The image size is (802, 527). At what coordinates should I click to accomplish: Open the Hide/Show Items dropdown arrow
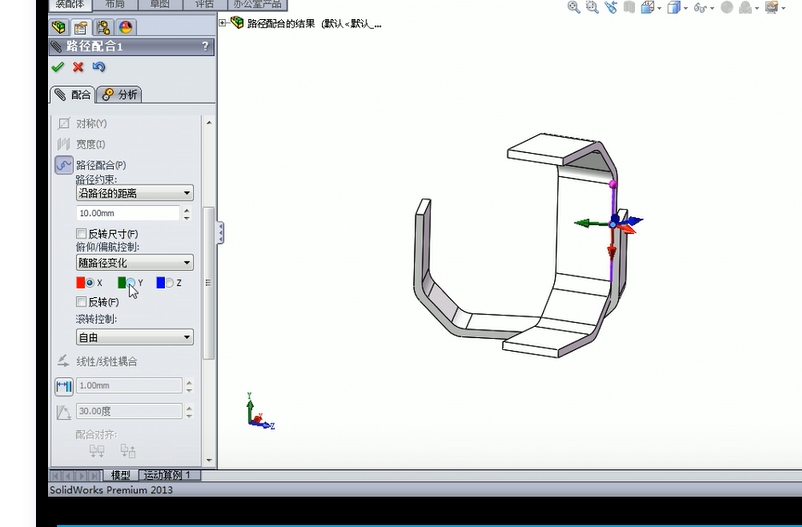(x=712, y=8)
